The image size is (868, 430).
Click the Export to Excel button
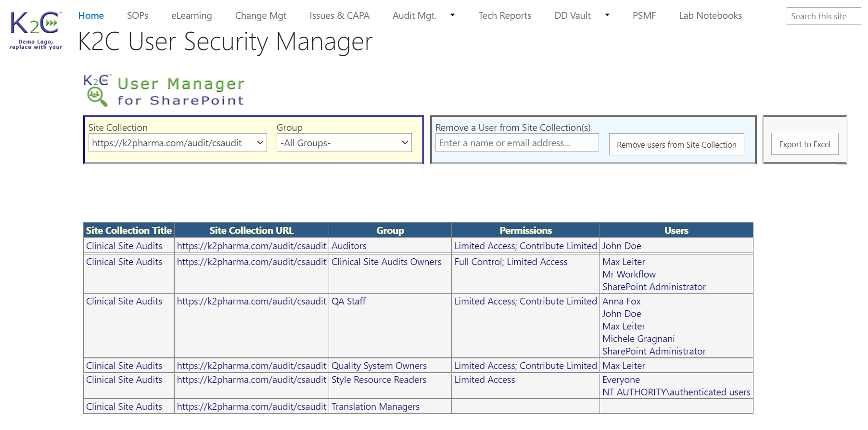tap(805, 144)
